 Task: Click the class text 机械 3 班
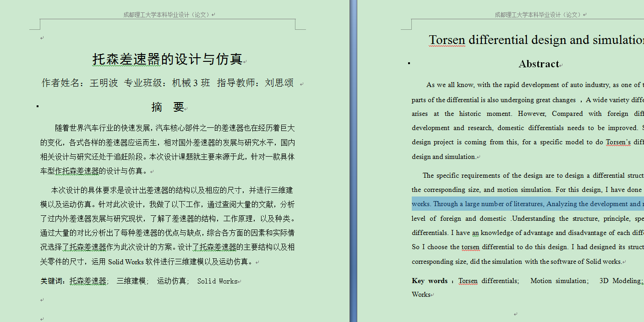[x=191, y=83]
